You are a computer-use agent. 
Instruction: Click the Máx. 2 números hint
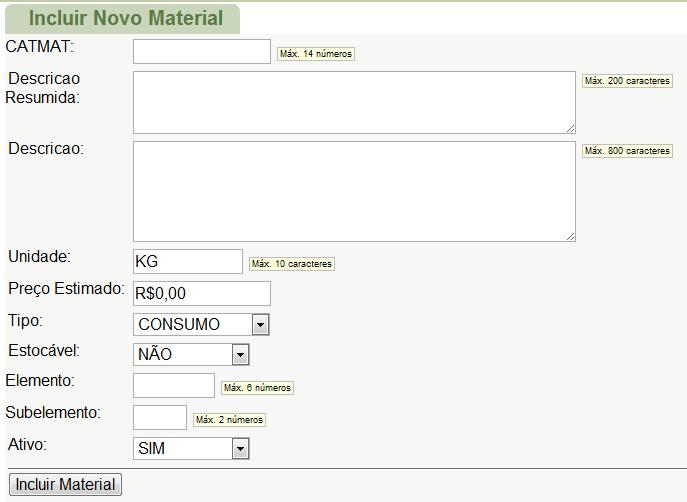(229, 420)
